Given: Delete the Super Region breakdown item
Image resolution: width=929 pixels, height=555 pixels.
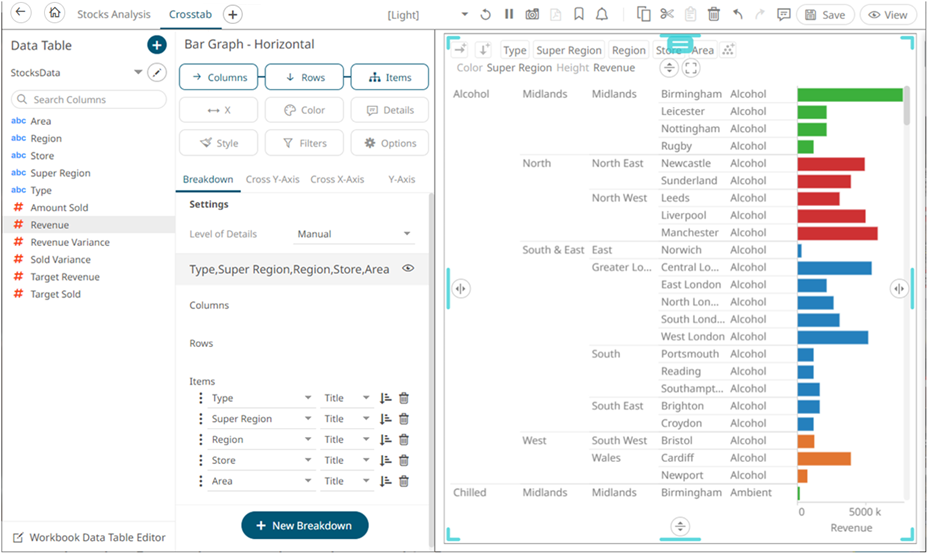Looking at the screenshot, I should (404, 419).
